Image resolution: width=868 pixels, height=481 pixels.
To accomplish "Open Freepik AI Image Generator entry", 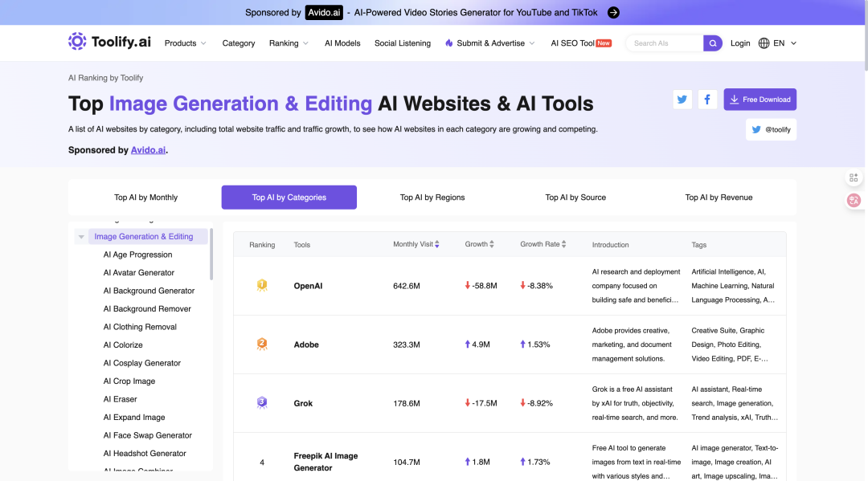I will [325, 462].
